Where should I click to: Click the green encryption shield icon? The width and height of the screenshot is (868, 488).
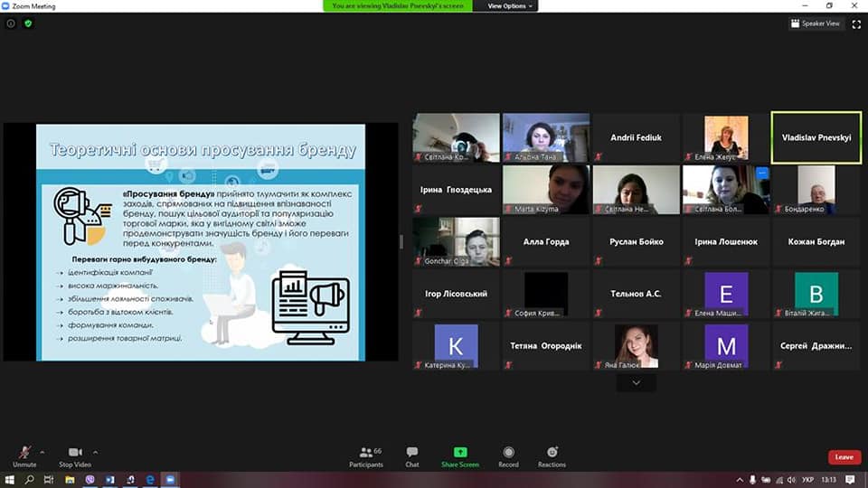(28, 23)
